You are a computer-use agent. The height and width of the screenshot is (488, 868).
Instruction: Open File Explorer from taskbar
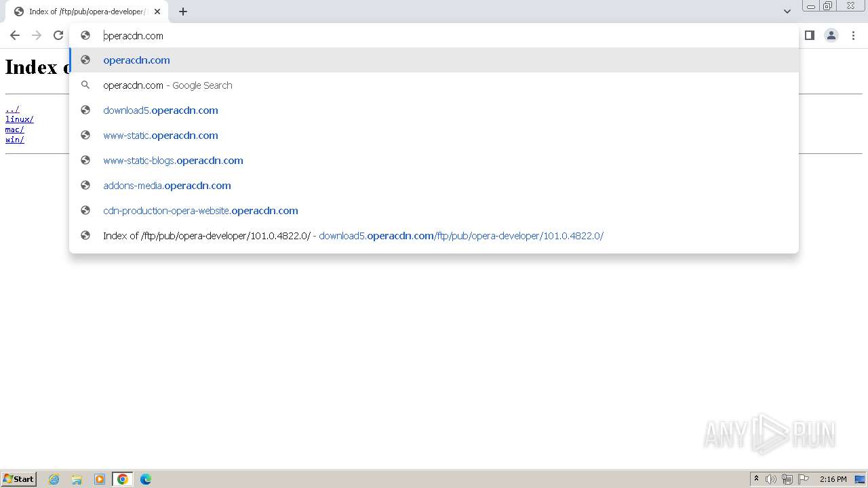coord(77,479)
